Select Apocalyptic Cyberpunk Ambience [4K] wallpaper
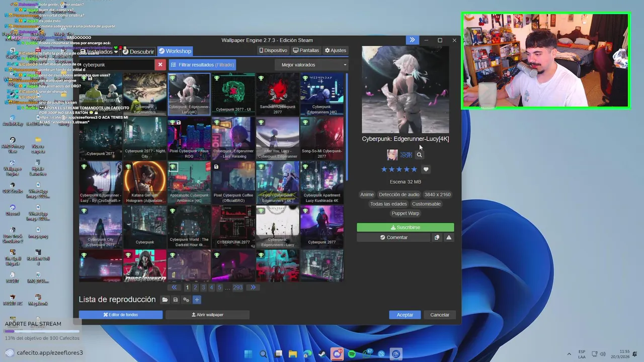This screenshot has height=362, width=644. click(189, 183)
